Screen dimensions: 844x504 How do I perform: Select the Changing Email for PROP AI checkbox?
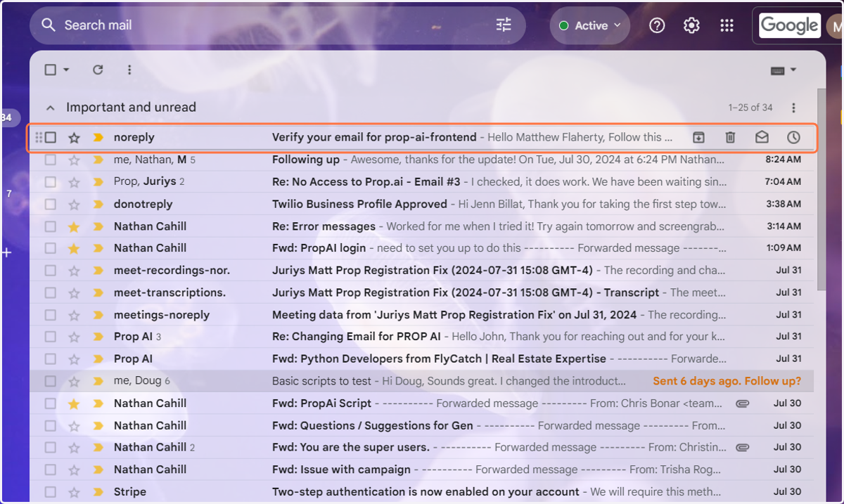[51, 337]
